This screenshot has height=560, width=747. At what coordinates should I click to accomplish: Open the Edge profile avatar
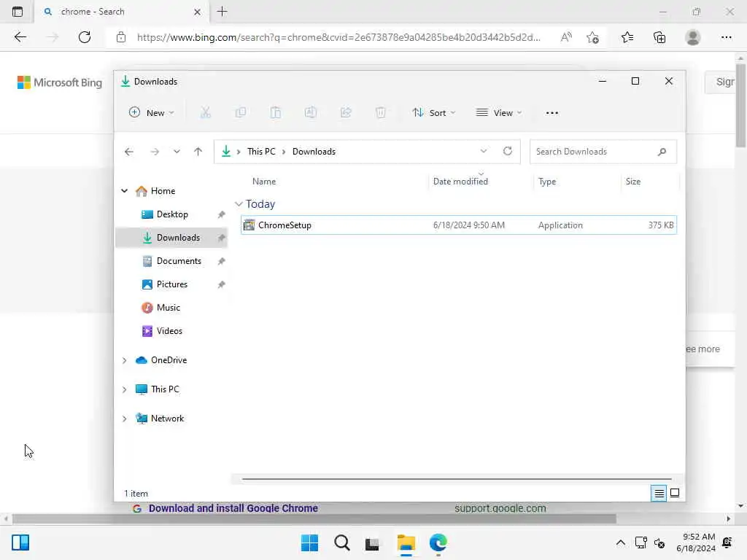pyautogui.click(x=693, y=37)
